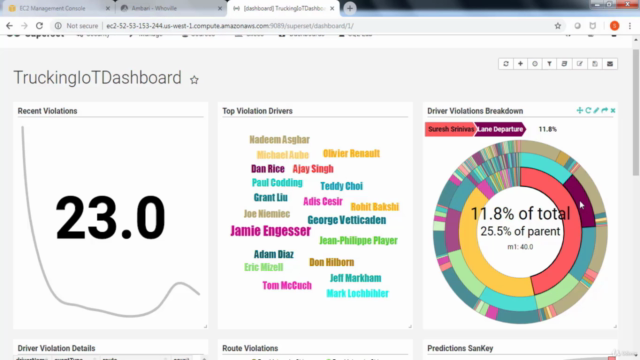Click the Predictions SanKey panel title
Image resolution: width=640 pixels, height=360 pixels.
pyautogui.click(x=460, y=348)
